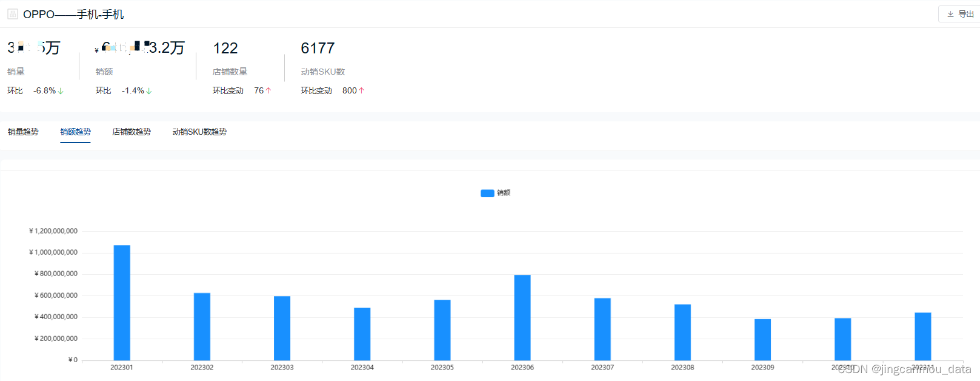This screenshot has height=381, width=980.
Task: Click the down arrow next to -6.8%
Action: [x=61, y=91]
